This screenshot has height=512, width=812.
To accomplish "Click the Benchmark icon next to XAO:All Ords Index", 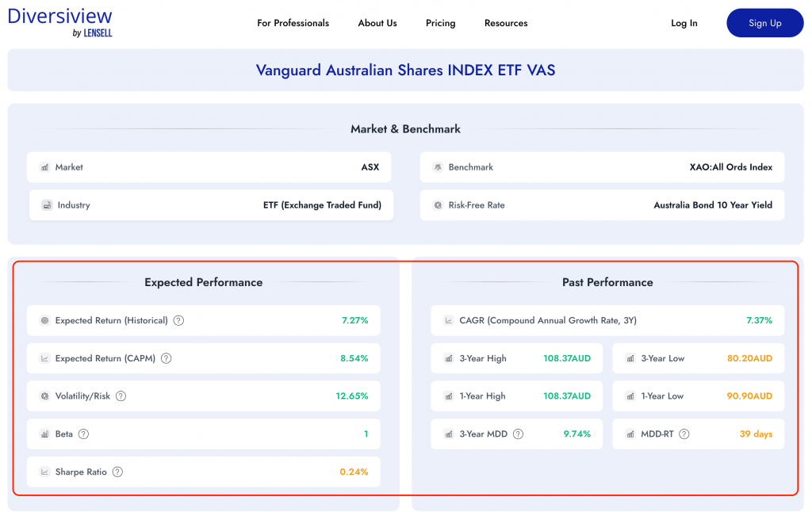I will pos(437,167).
